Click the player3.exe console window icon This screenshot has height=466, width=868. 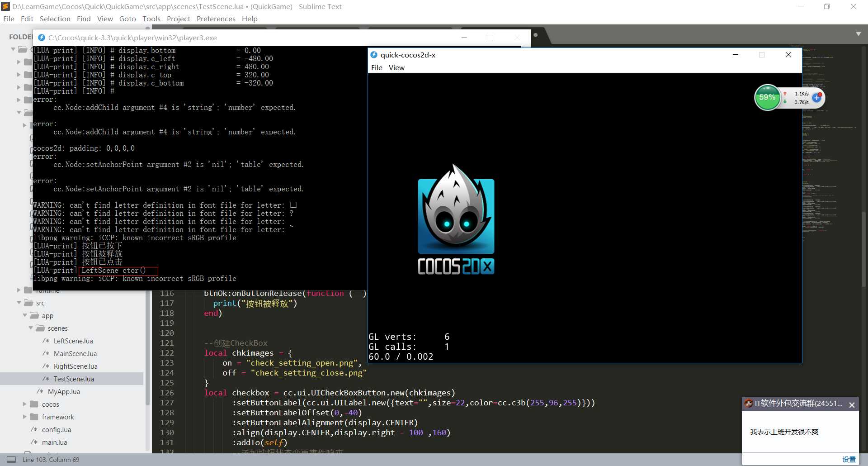click(42, 38)
